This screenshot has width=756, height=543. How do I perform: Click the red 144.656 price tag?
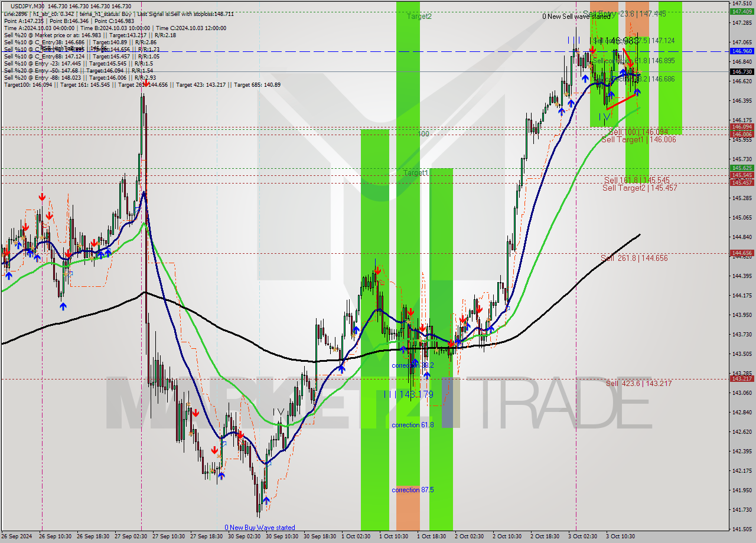pyautogui.click(x=742, y=253)
